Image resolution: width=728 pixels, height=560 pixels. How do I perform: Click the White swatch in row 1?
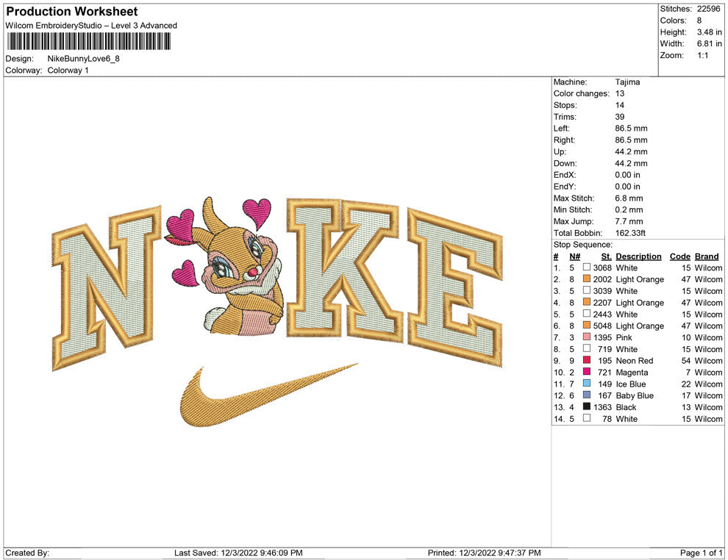tap(587, 268)
